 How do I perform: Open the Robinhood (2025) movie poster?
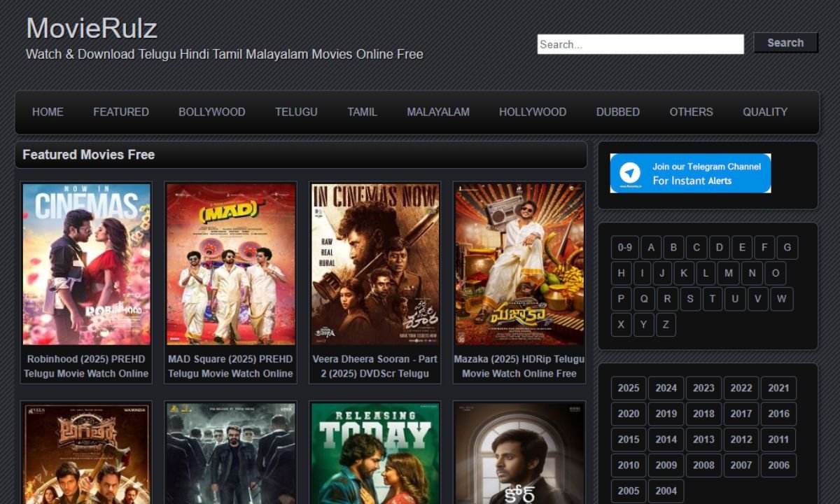click(x=86, y=264)
